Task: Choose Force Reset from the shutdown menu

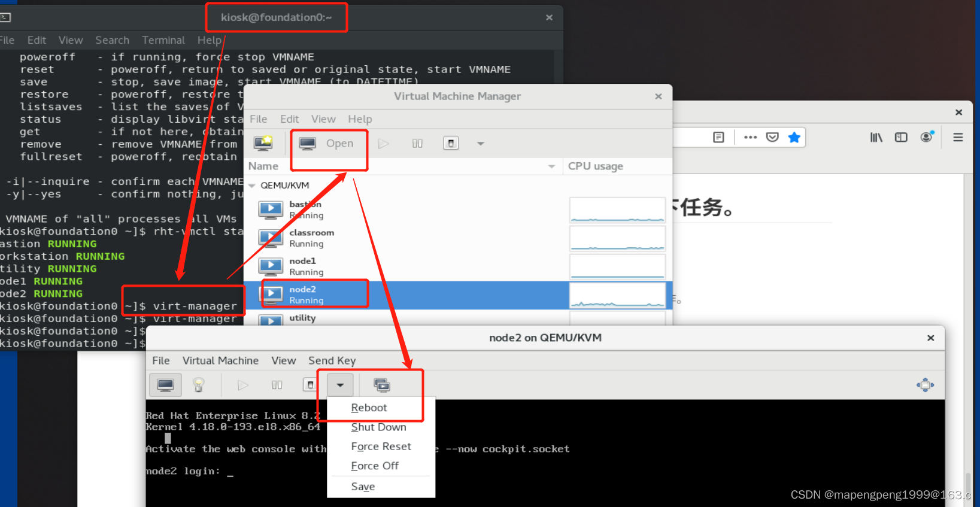Action: pos(381,447)
